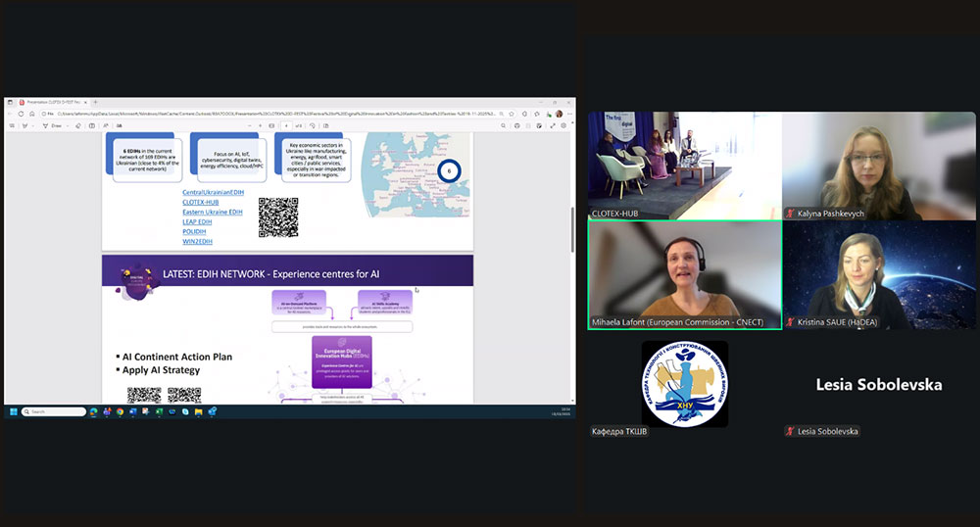Image resolution: width=980 pixels, height=527 pixels.
Task: Open the CLOTEX-HUB link in slide
Action: click(200, 202)
